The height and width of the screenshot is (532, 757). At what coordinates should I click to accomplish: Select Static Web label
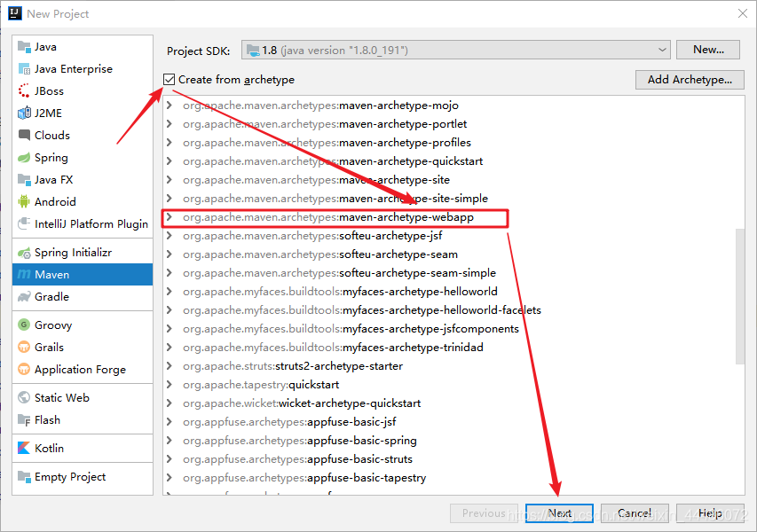pyautogui.click(x=62, y=397)
